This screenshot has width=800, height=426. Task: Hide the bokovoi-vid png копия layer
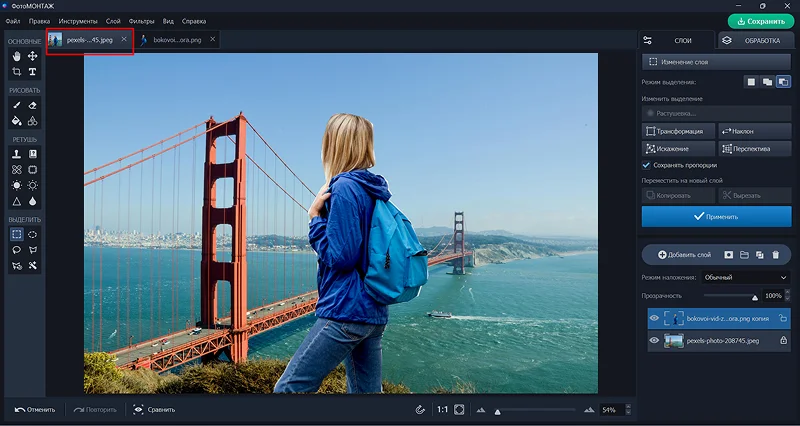point(654,318)
